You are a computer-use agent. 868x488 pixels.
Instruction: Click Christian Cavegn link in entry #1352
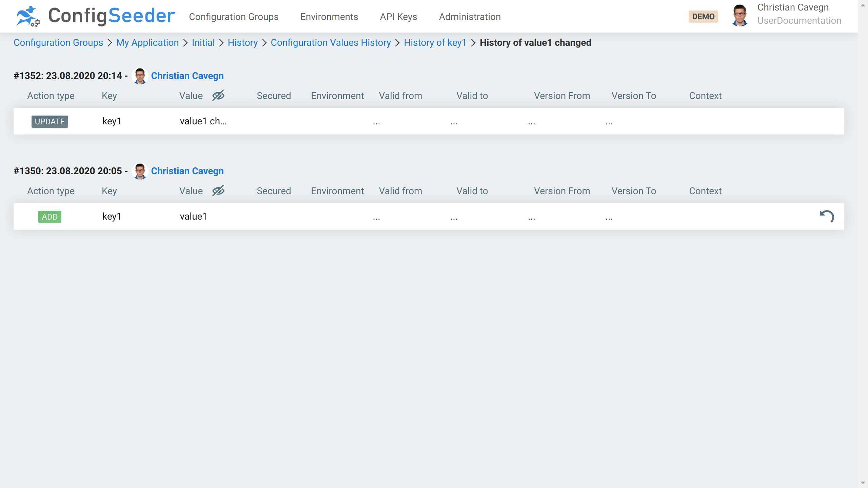click(187, 76)
